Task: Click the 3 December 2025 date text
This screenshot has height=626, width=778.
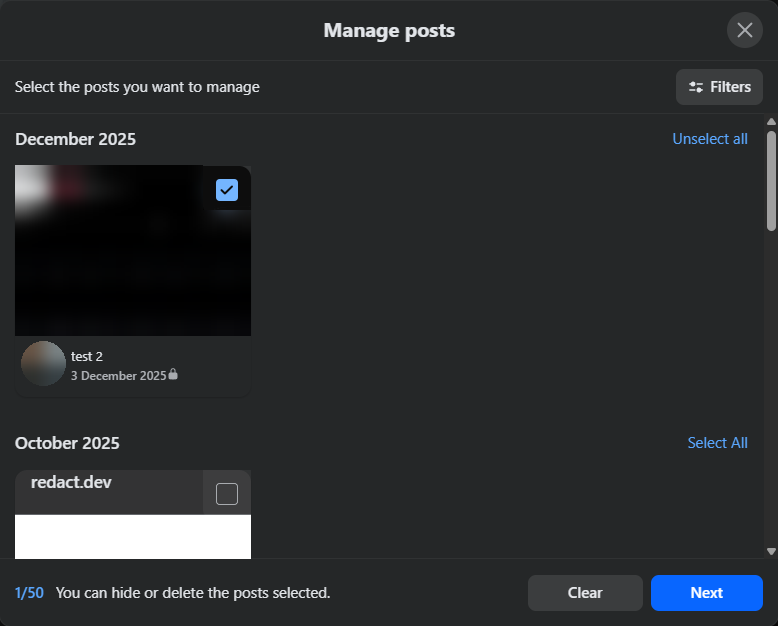Action: 119,376
